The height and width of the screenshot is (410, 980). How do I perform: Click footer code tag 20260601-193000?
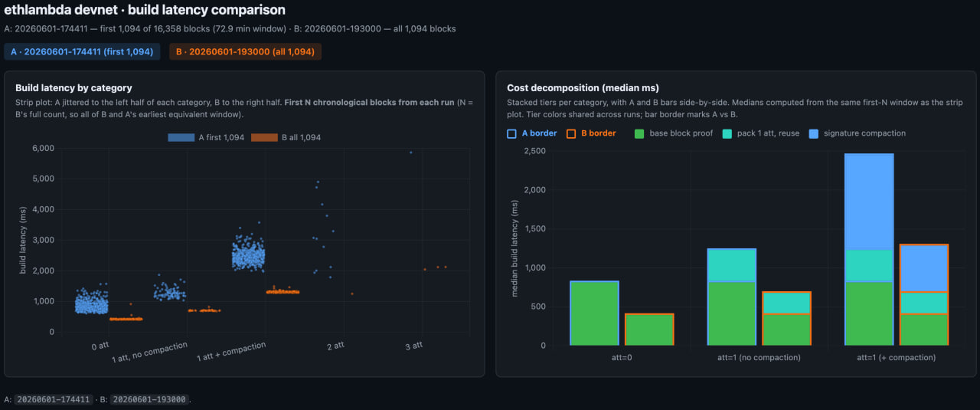(x=149, y=399)
